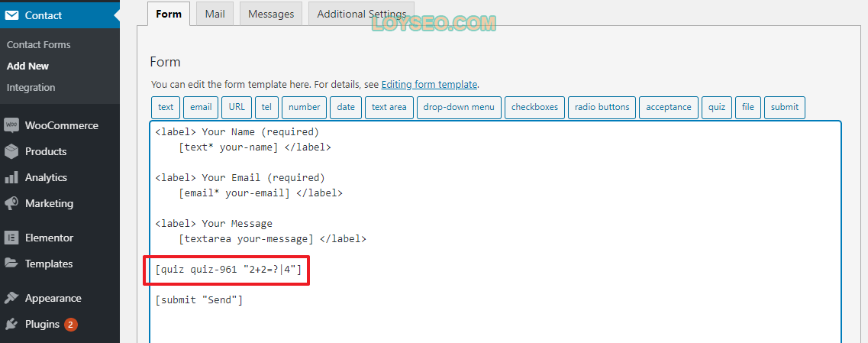Viewport: 868px width, 343px height.
Task: Click the WooCommerce icon in sidebar
Action: (11, 125)
